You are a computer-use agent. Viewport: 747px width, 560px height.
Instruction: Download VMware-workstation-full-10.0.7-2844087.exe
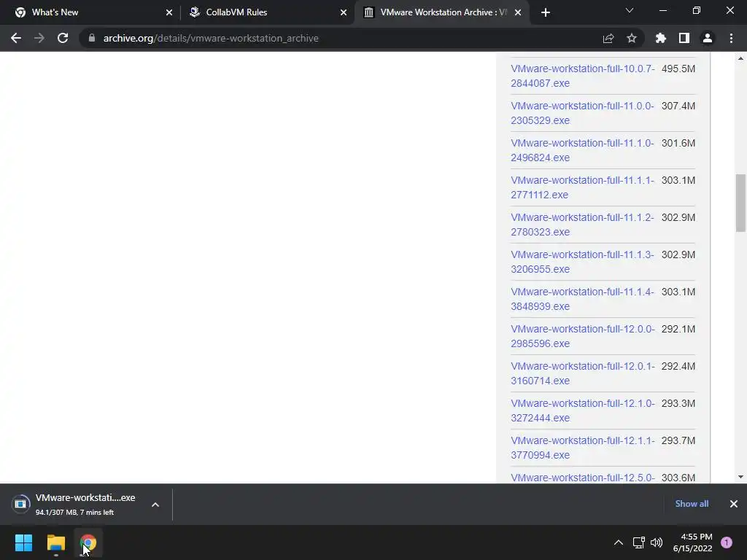tap(583, 76)
